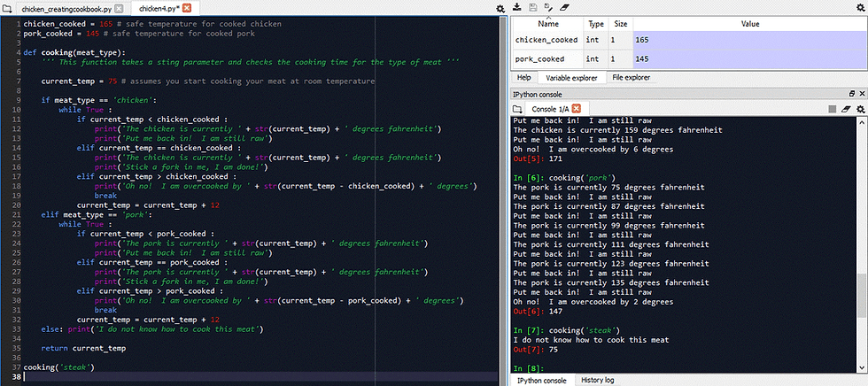Viewport: 868px width, 386px height.
Task: Click "In [6]: cooking('pork')" console line
Action: click(564, 178)
